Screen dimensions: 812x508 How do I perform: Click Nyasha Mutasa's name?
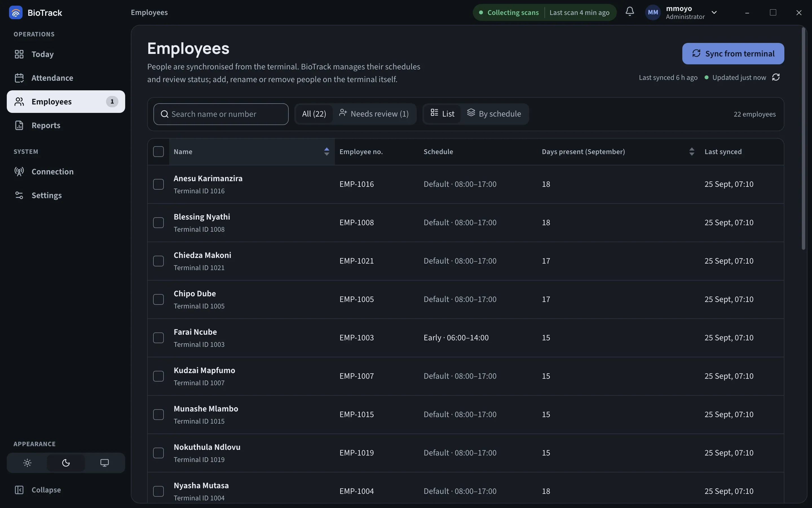[x=201, y=485]
